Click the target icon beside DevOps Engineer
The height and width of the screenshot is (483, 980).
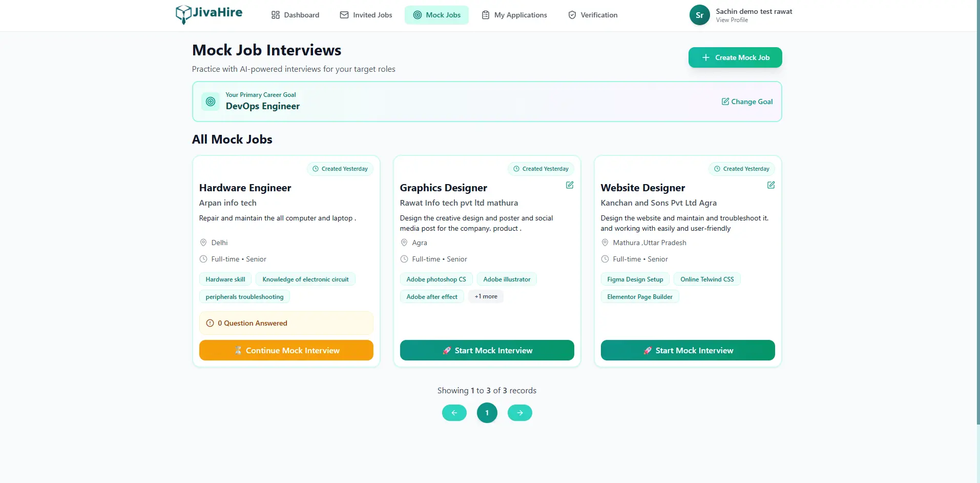coord(211,102)
